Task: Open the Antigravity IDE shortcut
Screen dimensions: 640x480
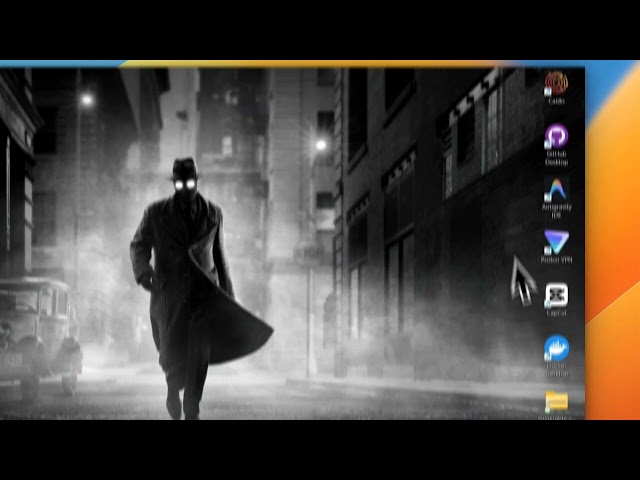Action: click(556, 190)
